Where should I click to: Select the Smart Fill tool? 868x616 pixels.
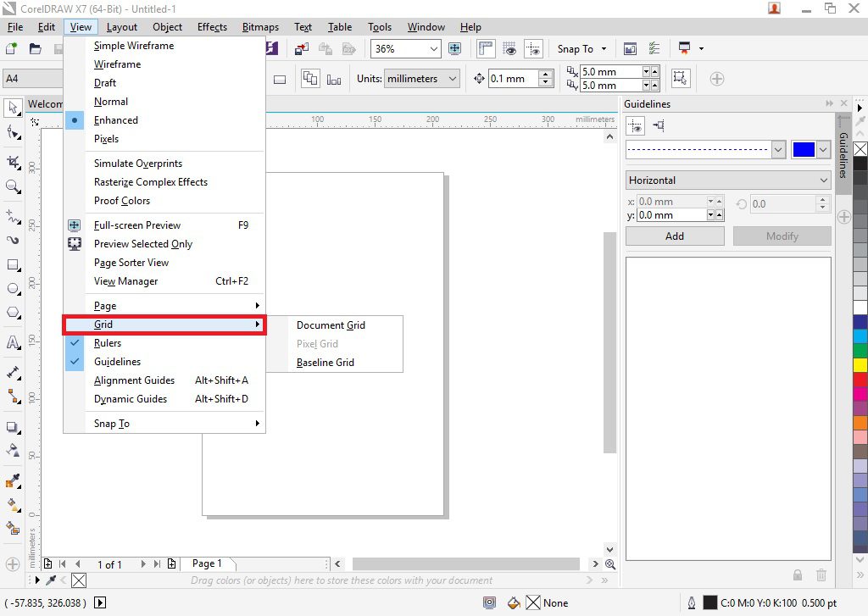(x=13, y=529)
